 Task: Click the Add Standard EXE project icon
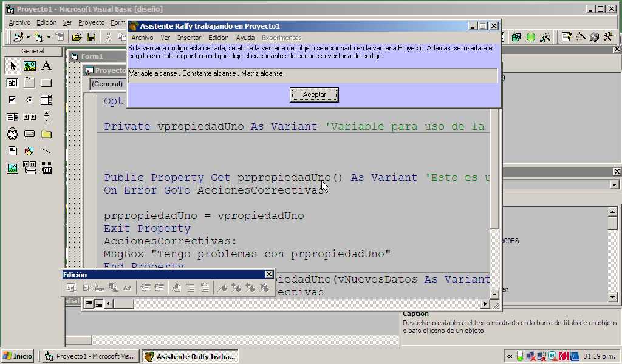pyautogui.click(x=18, y=37)
